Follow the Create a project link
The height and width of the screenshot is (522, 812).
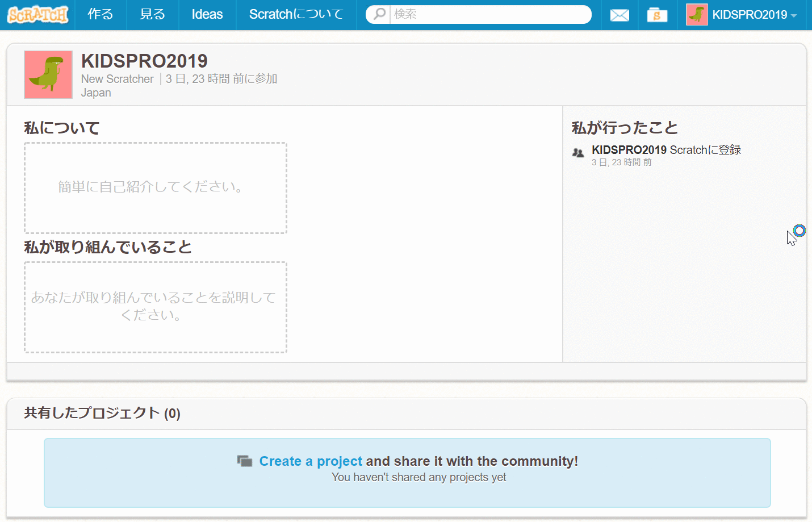click(x=311, y=461)
